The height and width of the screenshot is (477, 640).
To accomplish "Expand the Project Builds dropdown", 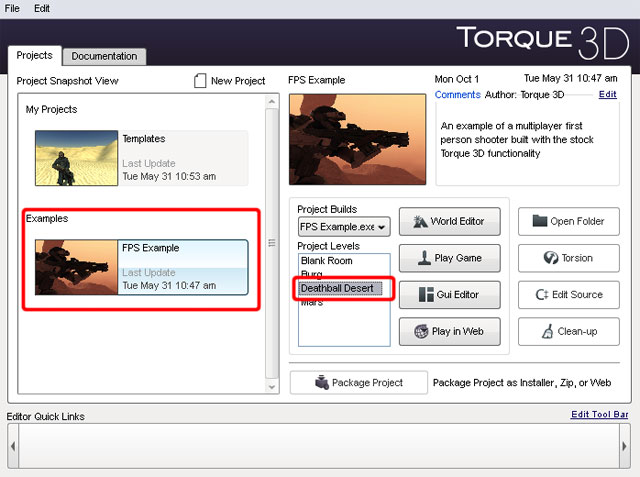I will [x=382, y=227].
